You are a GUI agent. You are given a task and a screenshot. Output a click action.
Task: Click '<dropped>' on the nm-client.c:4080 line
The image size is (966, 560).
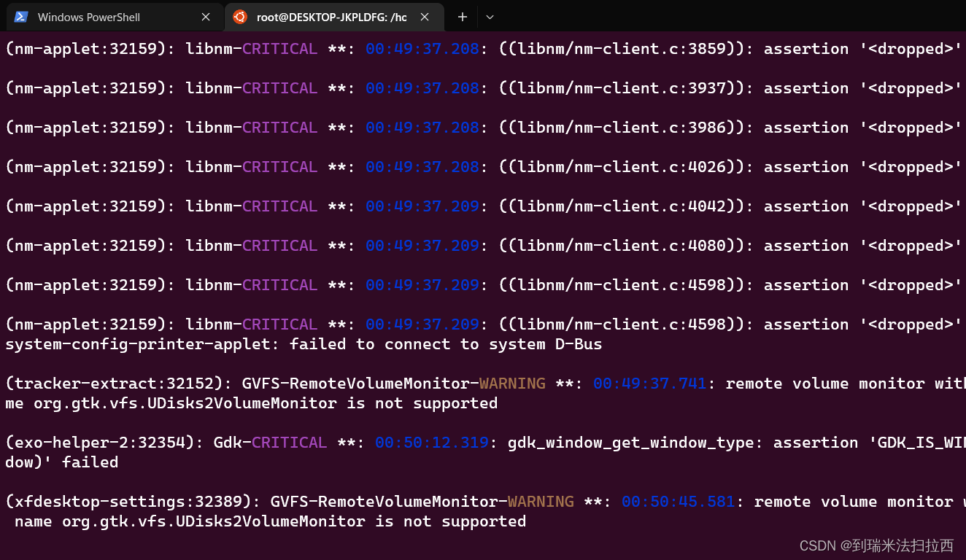click(x=911, y=246)
